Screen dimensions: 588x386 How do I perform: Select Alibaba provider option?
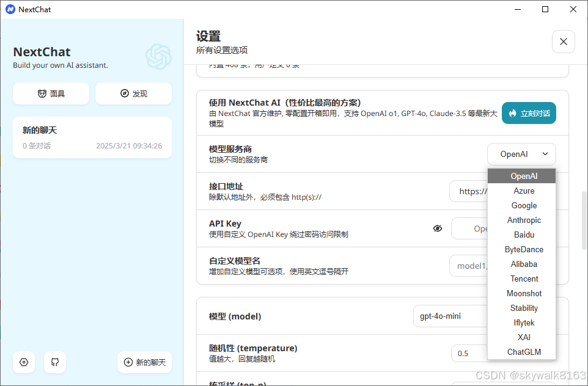pyautogui.click(x=521, y=264)
